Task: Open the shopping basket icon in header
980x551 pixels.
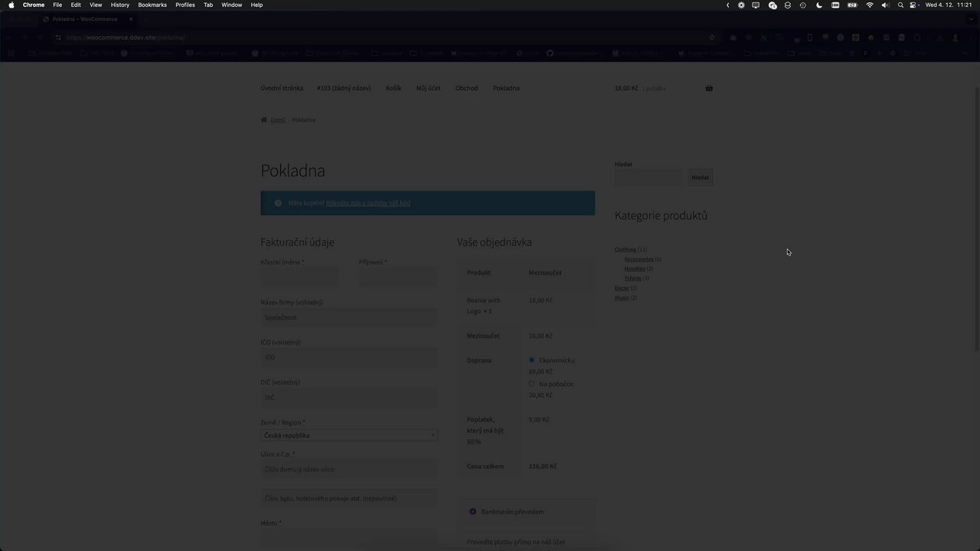Action: [709, 88]
